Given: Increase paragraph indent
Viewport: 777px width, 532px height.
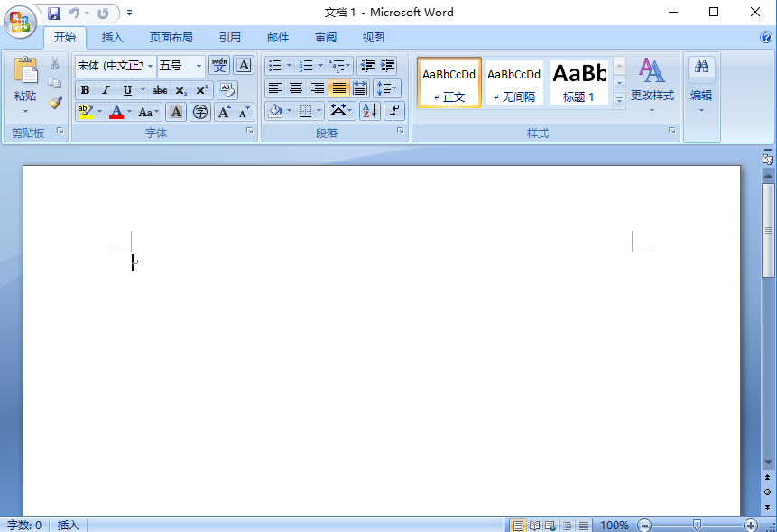Looking at the screenshot, I should 387,66.
